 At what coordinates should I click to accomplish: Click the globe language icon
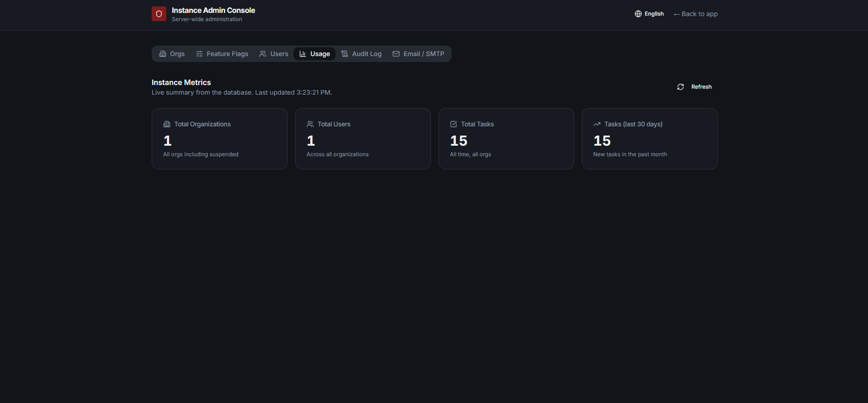638,14
